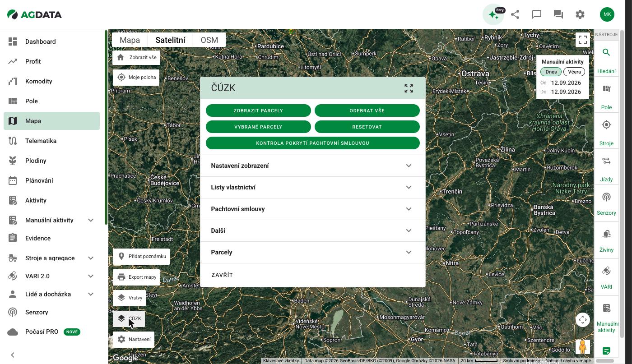632x364 pixels.
Task: Expand the Pachtovní smlouvy section
Action: pos(312,209)
